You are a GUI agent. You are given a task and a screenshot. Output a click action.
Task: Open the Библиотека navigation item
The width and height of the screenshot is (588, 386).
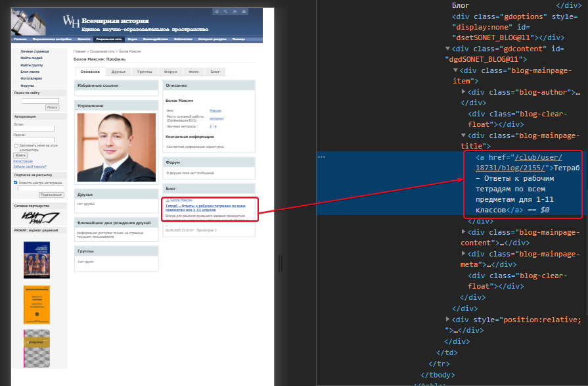pos(183,39)
